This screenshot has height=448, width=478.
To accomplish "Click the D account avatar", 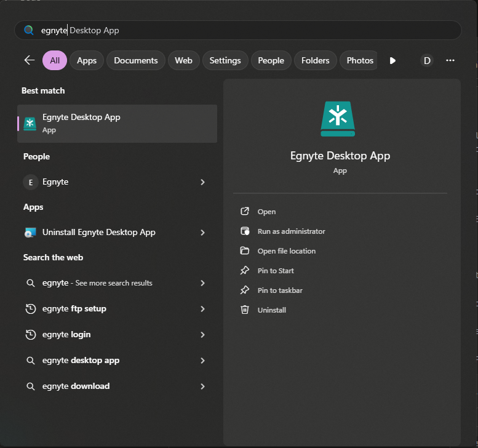I will 427,60.
